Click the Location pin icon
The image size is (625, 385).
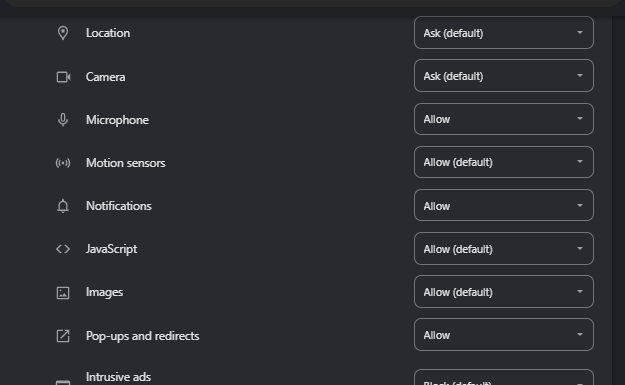63,33
